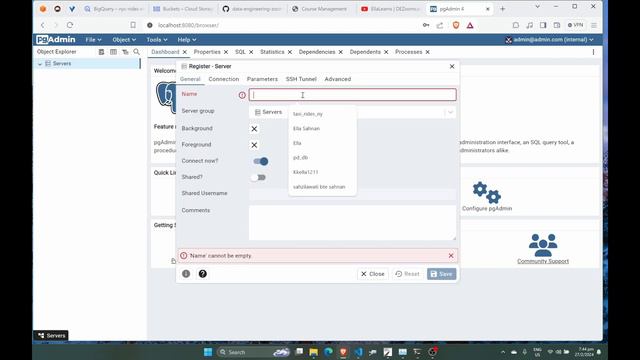Click the Configure pgAdmin link text
The image size is (640, 360).
[487, 209]
